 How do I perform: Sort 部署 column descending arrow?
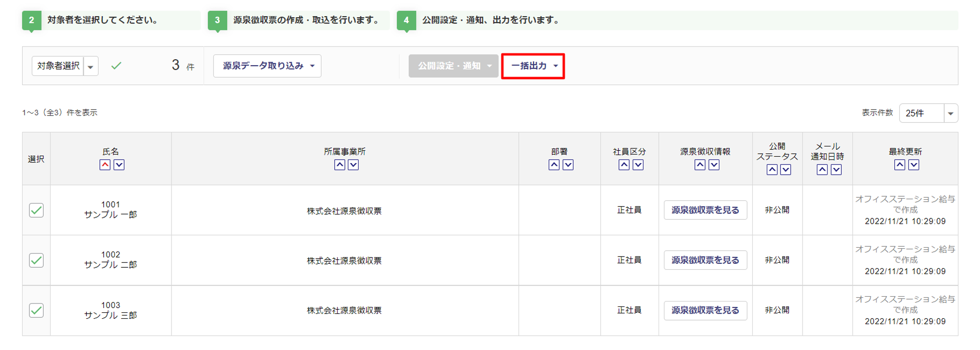[568, 165]
